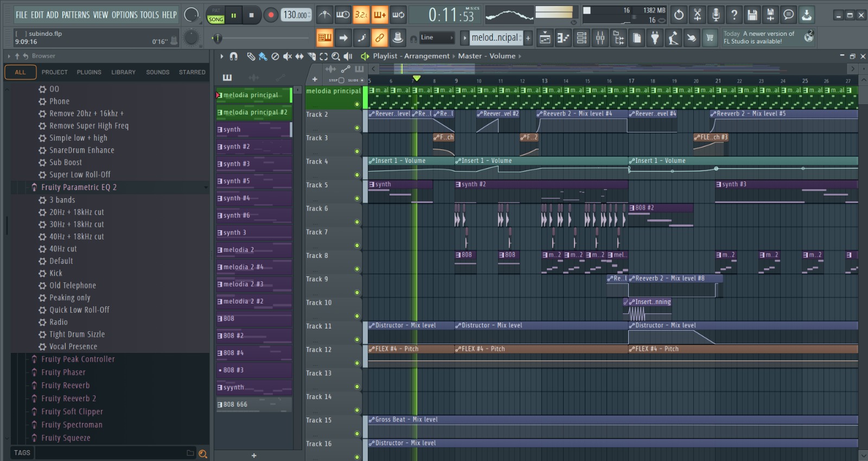Open the melod..ncipal pattern selector
The height and width of the screenshot is (461, 868).
pyautogui.click(x=496, y=37)
